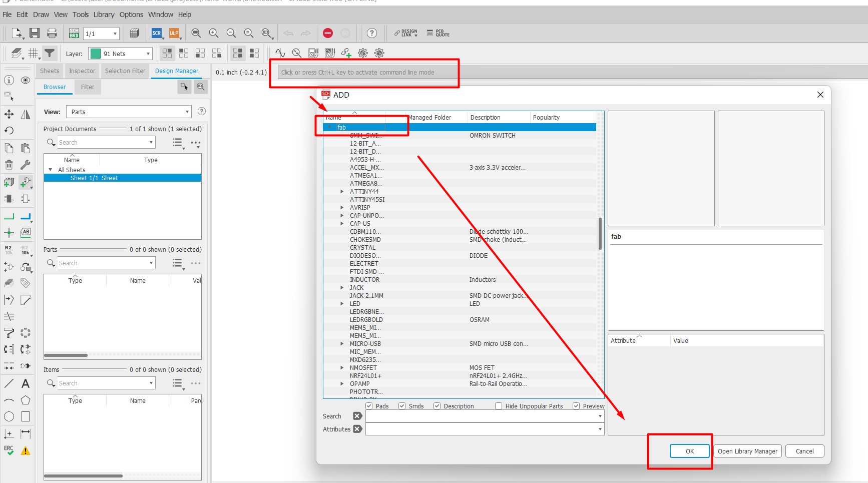Open the Draw menu
This screenshot has width=868, height=483.
[x=41, y=15]
